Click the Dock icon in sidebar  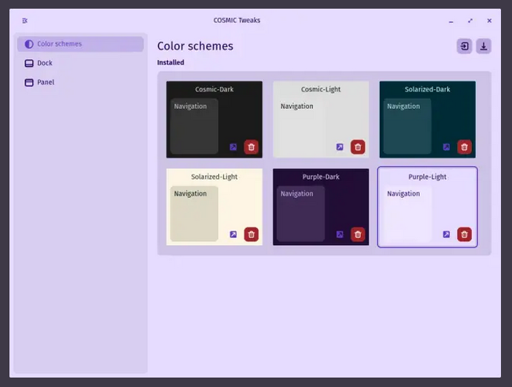(29, 63)
